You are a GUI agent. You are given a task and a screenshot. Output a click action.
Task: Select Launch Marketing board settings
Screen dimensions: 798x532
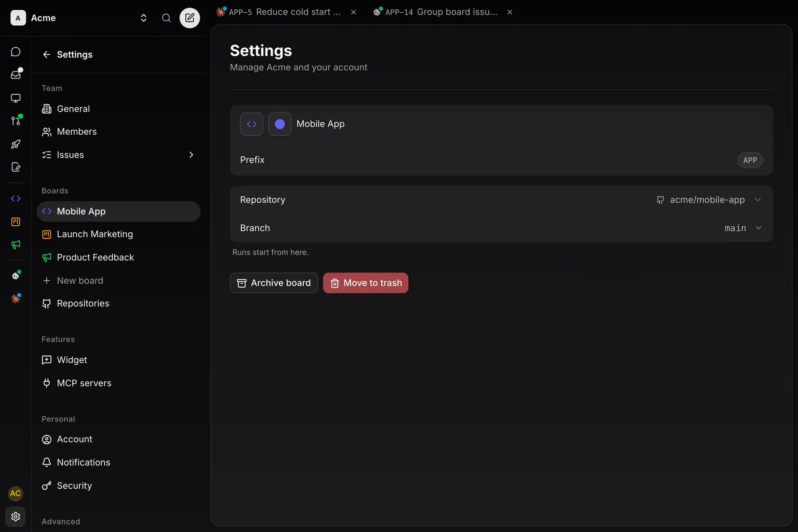pyautogui.click(x=118, y=234)
